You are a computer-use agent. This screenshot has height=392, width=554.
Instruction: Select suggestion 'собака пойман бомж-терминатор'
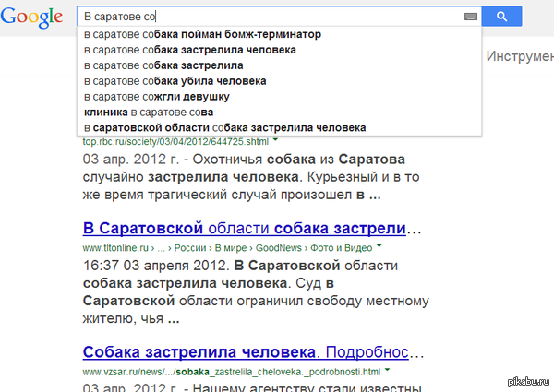[279, 34]
